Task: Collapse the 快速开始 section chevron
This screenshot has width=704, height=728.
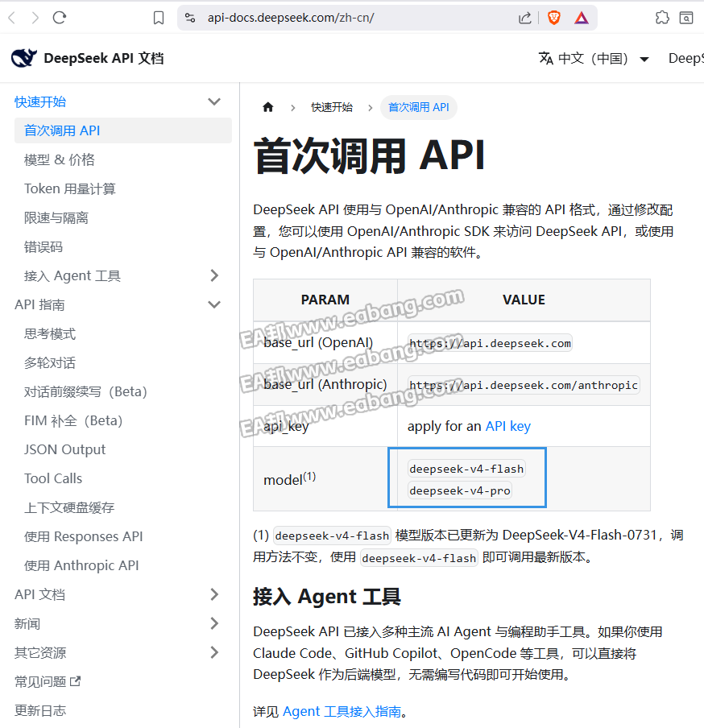Action: [214, 101]
